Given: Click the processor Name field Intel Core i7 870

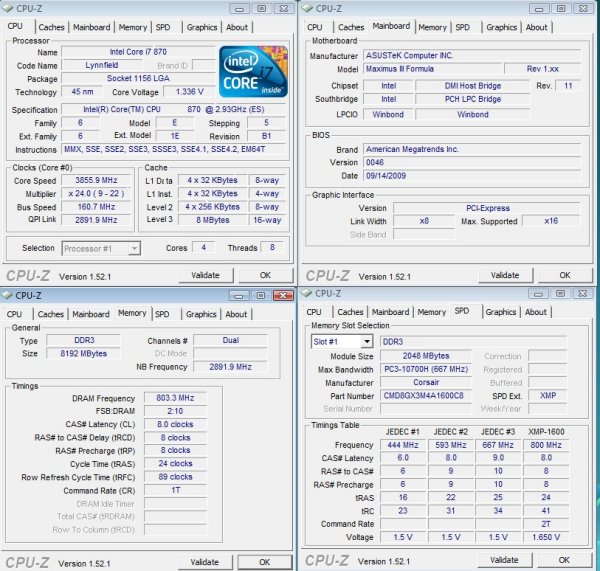Looking at the screenshot, I should pyautogui.click(x=138, y=52).
